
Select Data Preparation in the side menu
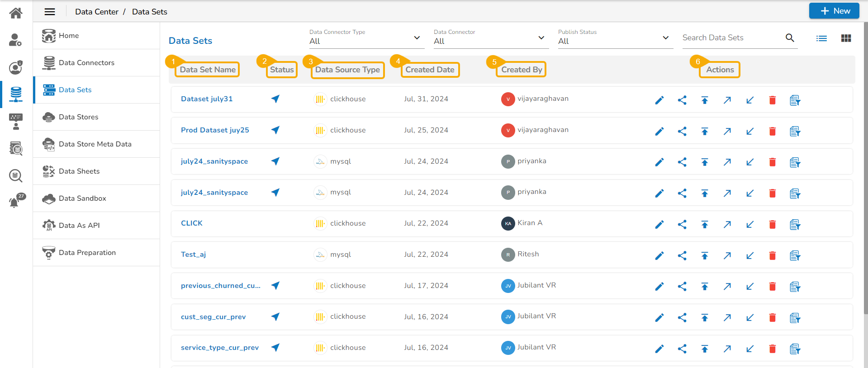(87, 253)
